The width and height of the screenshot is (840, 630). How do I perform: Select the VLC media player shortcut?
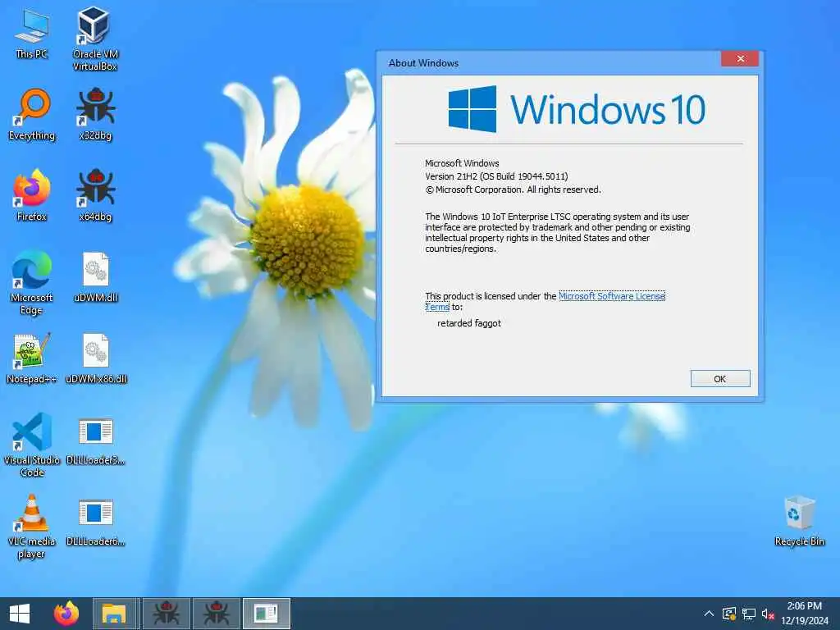click(x=32, y=526)
